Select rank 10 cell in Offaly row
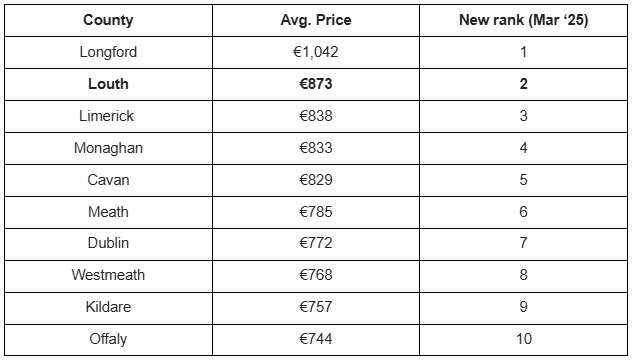 (524, 340)
